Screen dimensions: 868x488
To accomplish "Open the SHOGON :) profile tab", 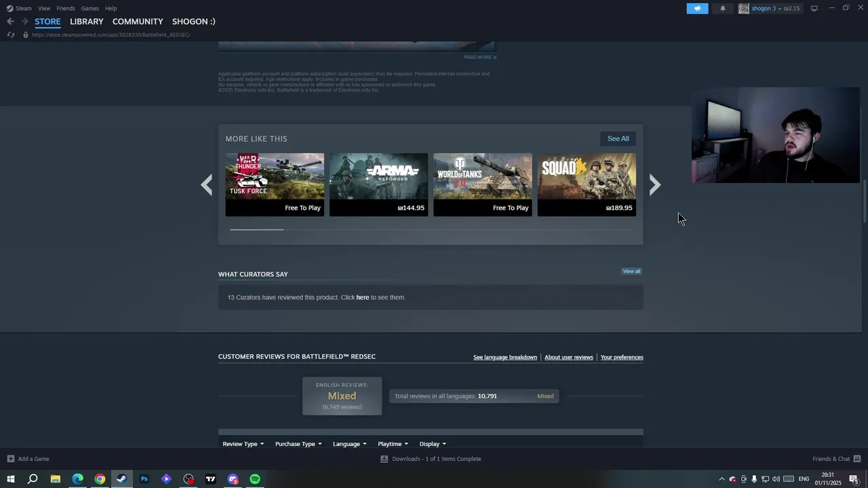I will [193, 22].
